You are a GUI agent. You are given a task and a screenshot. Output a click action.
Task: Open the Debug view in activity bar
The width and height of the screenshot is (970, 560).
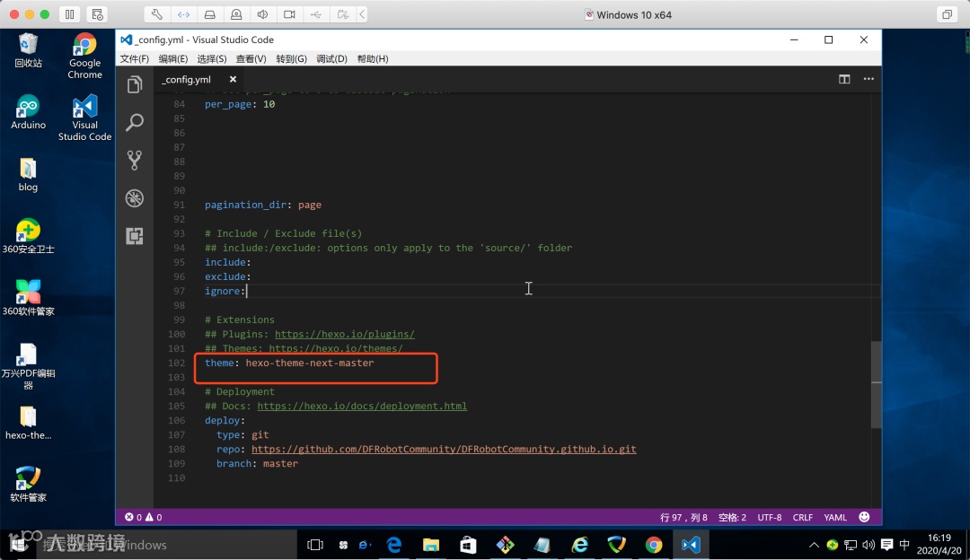click(x=134, y=197)
